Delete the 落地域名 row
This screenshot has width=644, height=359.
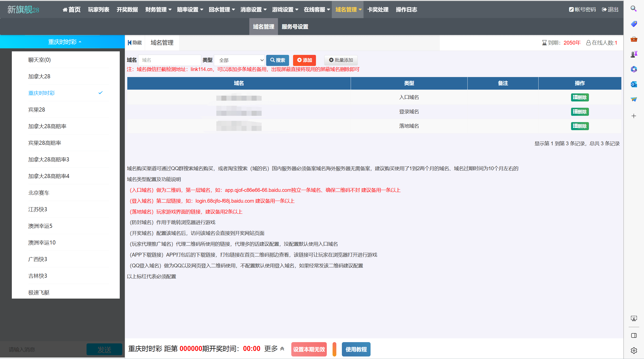pos(580,126)
